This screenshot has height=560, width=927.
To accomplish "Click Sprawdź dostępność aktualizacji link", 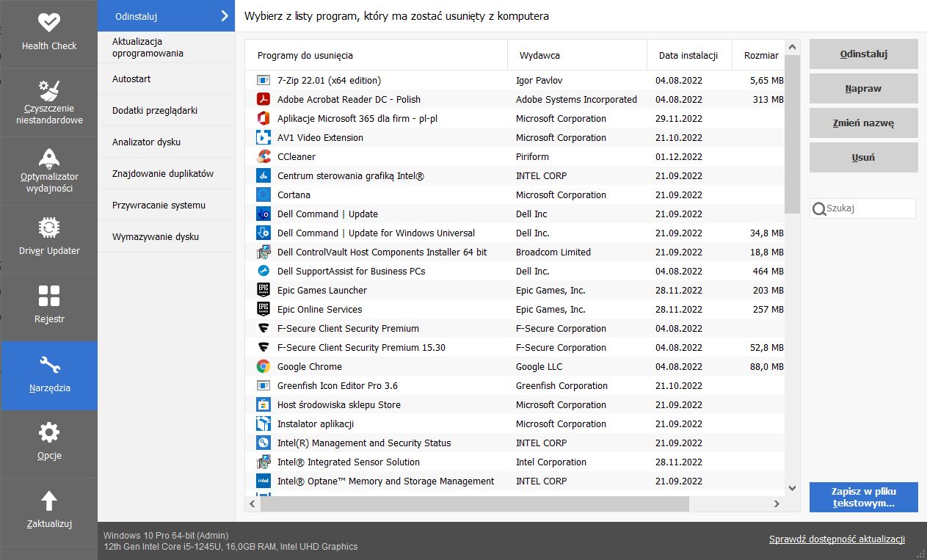I will pos(837,539).
